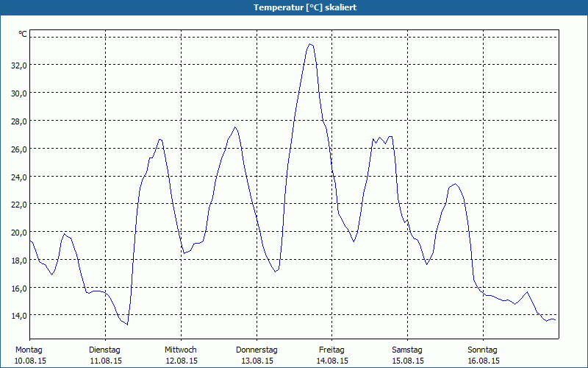
Task: Click the lowest dip of the curve after Dienstag
Action: [x=127, y=324]
